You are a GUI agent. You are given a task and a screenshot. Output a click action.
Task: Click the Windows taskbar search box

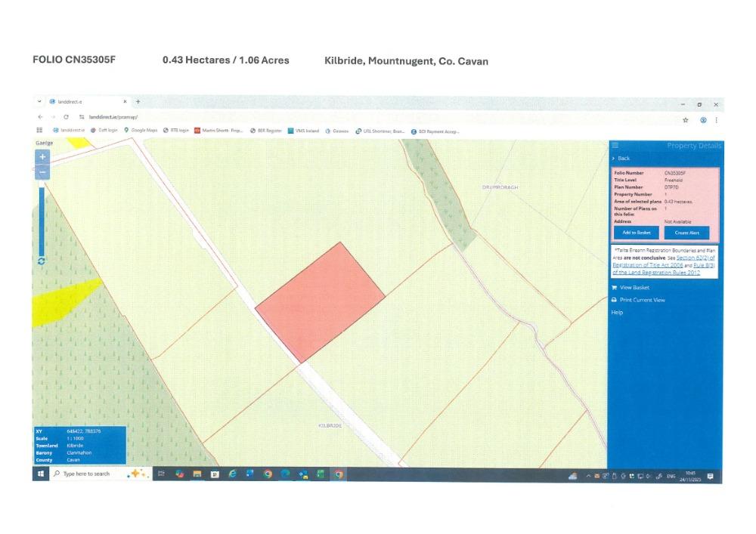(x=91, y=474)
